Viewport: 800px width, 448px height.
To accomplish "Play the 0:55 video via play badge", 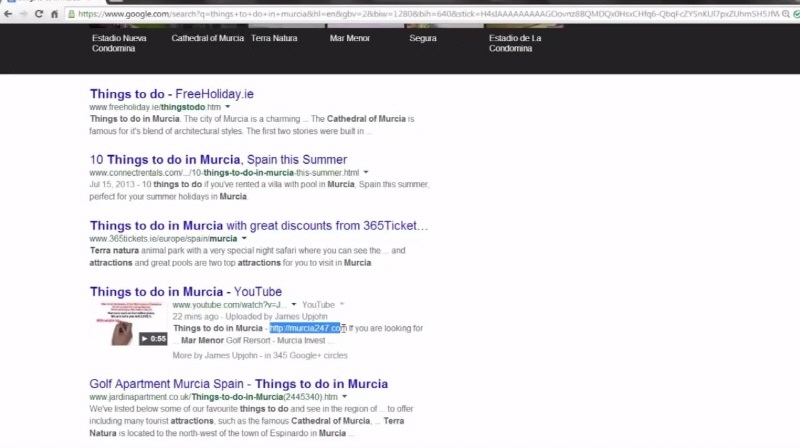I will [153, 338].
